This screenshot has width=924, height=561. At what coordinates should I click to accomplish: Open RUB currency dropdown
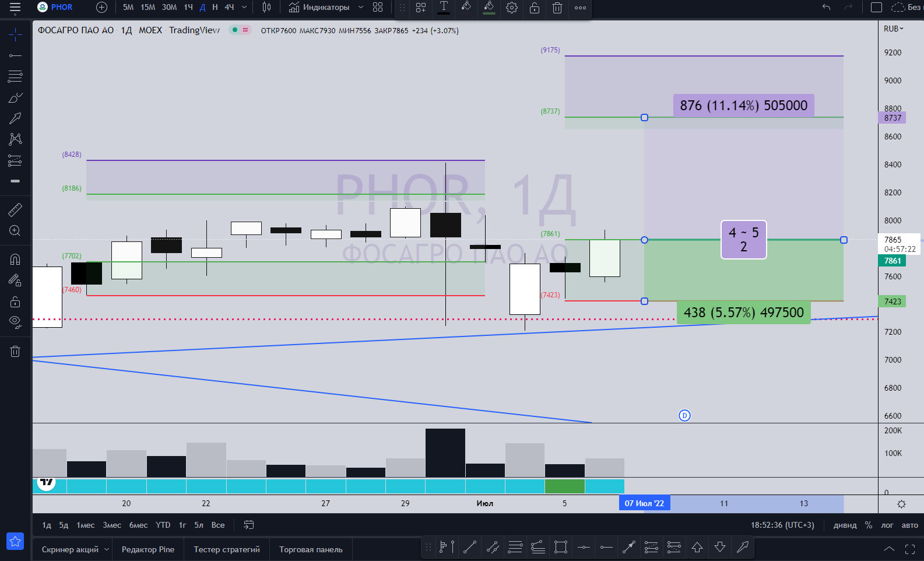[893, 29]
